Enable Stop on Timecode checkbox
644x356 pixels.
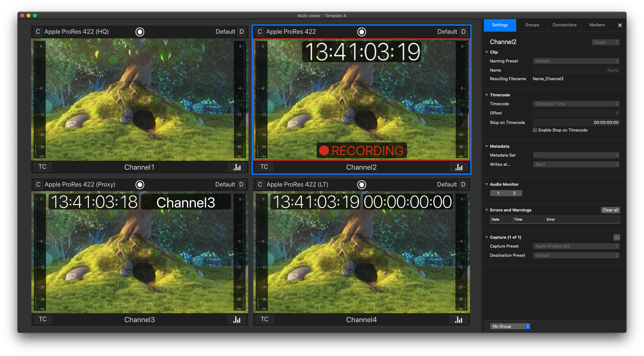[x=535, y=130]
